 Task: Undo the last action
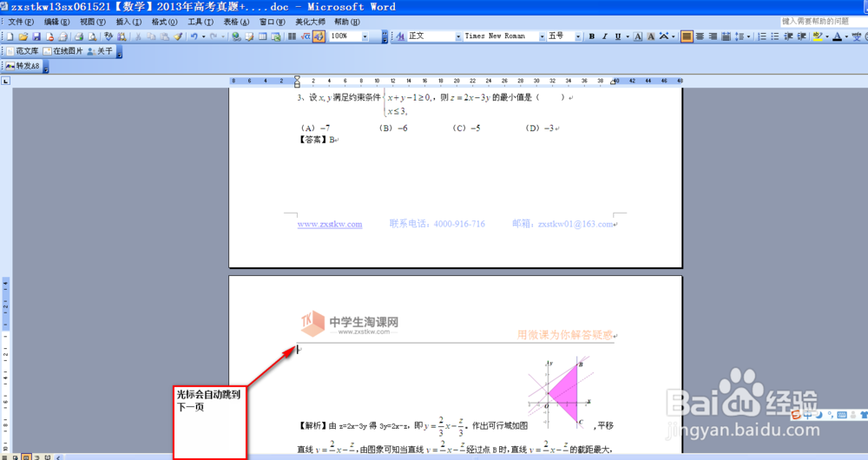194,36
